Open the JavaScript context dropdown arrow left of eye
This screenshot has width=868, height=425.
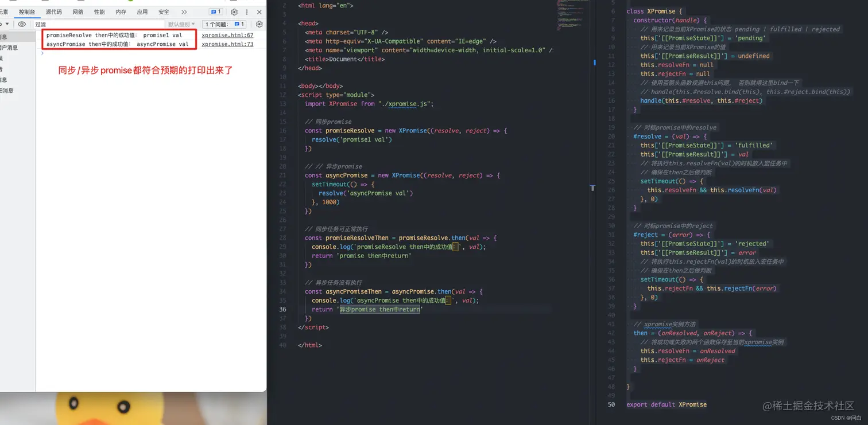[7, 24]
